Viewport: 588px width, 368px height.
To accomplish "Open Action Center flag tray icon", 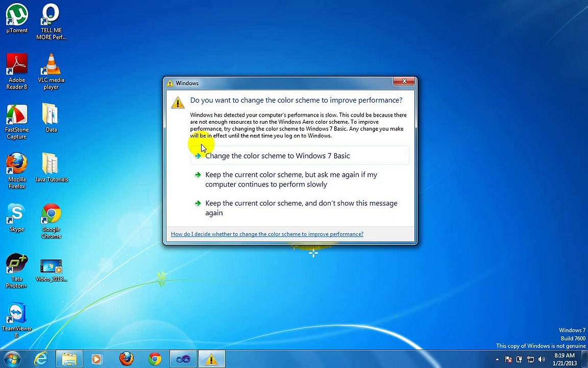I will [x=508, y=359].
